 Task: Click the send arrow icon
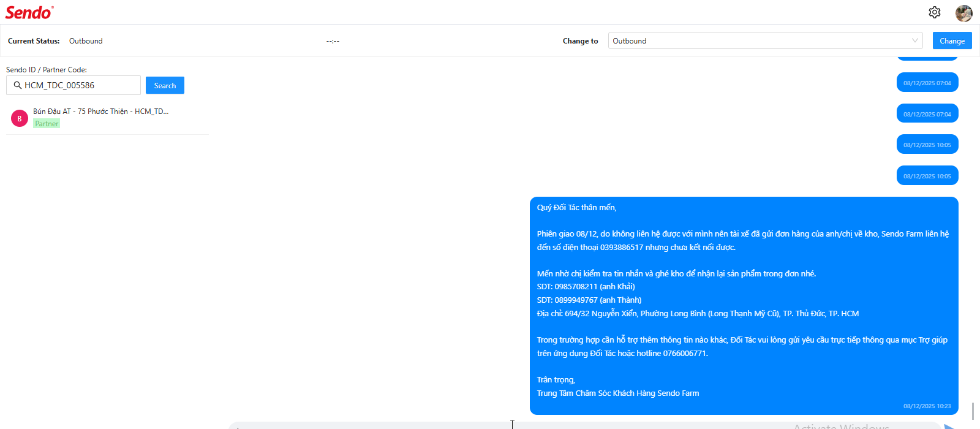(x=950, y=427)
